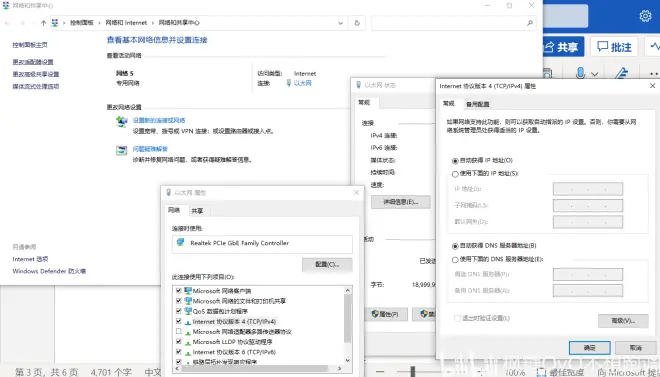Screen dimensions: 660x377
Task: Click 确定 in IPv4 properties dialog
Action: pos(590,348)
